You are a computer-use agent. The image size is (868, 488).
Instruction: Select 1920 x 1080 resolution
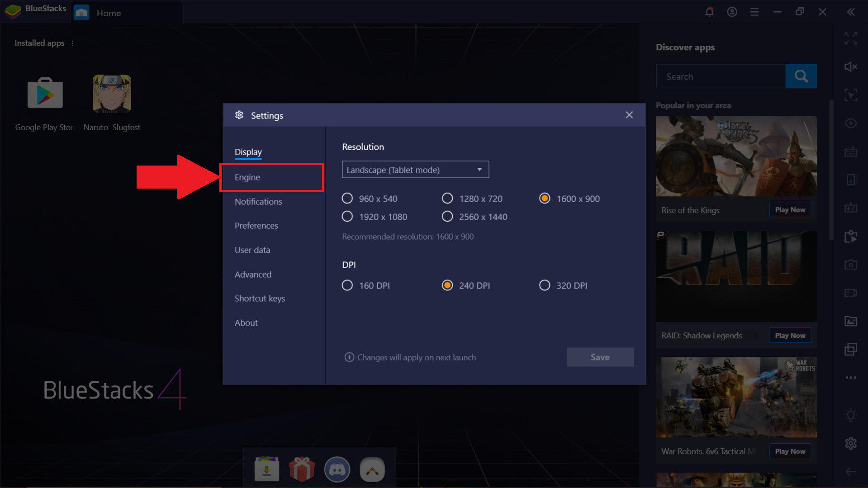[347, 217]
